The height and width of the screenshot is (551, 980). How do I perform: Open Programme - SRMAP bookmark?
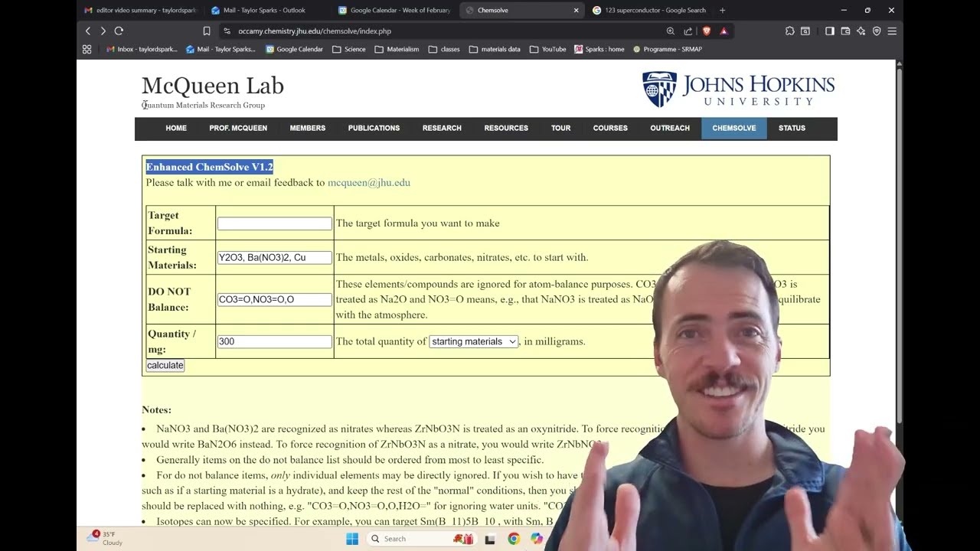pyautogui.click(x=668, y=49)
